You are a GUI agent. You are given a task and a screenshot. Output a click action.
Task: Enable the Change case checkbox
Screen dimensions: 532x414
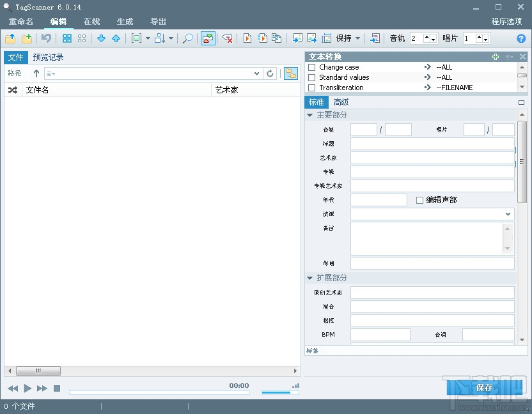311,67
